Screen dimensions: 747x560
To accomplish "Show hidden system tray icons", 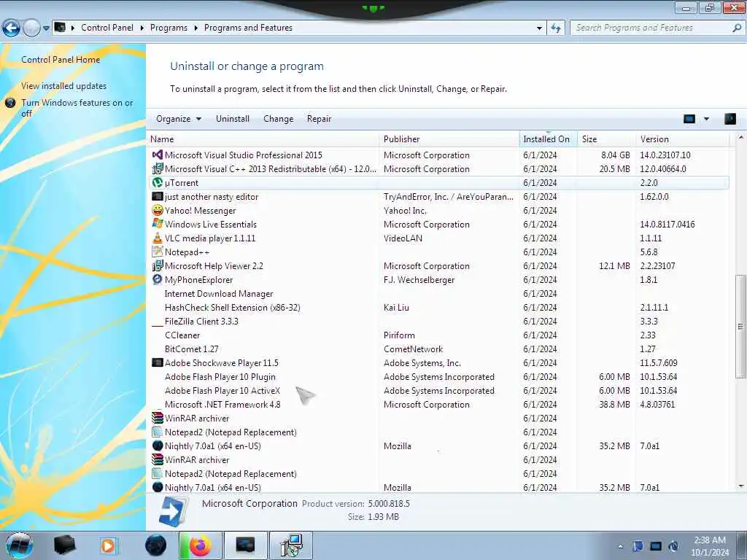I will click(x=620, y=546).
